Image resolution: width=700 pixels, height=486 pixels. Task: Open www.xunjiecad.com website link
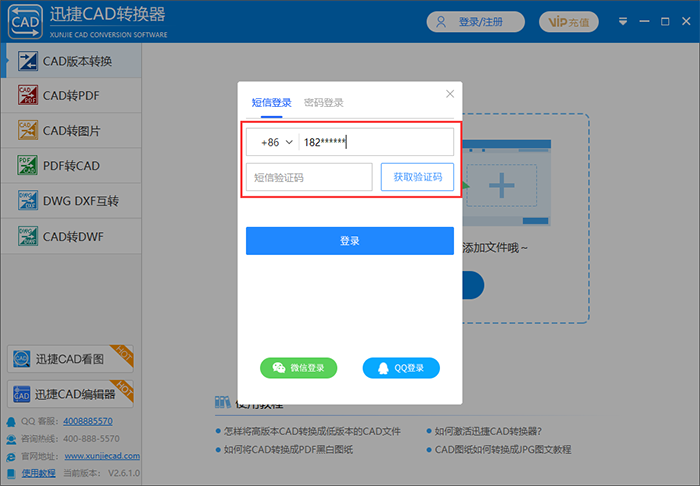click(102, 456)
